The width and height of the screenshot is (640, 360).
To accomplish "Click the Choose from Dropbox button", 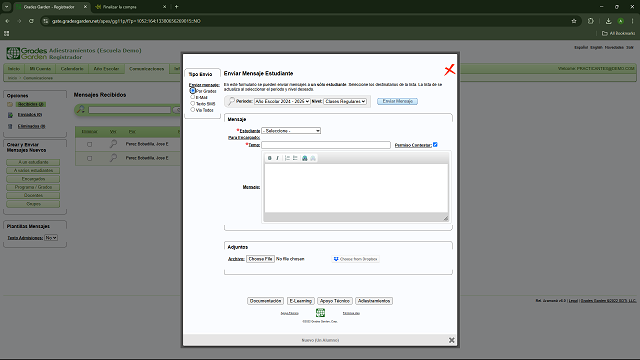I will pyautogui.click(x=356, y=259).
